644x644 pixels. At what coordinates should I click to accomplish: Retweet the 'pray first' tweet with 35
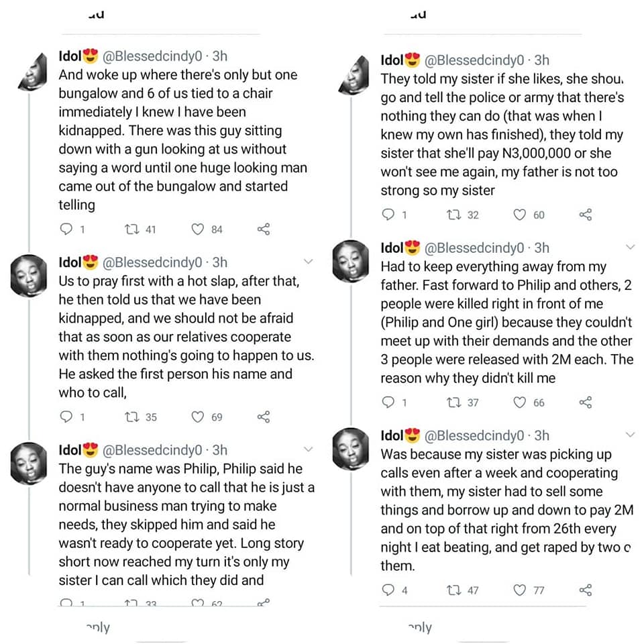coord(131,417)
